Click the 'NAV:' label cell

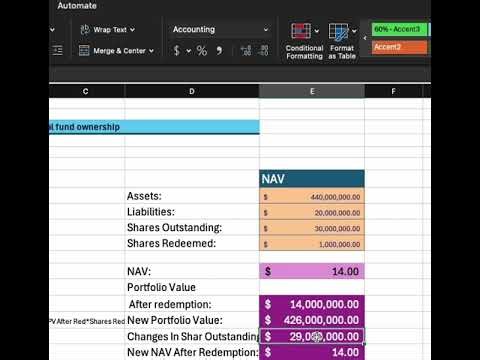click(192, 271)
